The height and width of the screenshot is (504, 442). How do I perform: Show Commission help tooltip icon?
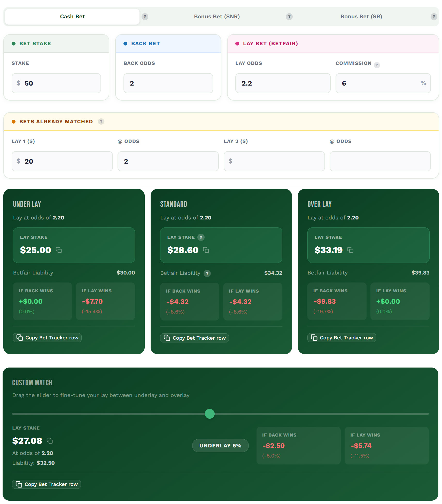tap(377, 65)
